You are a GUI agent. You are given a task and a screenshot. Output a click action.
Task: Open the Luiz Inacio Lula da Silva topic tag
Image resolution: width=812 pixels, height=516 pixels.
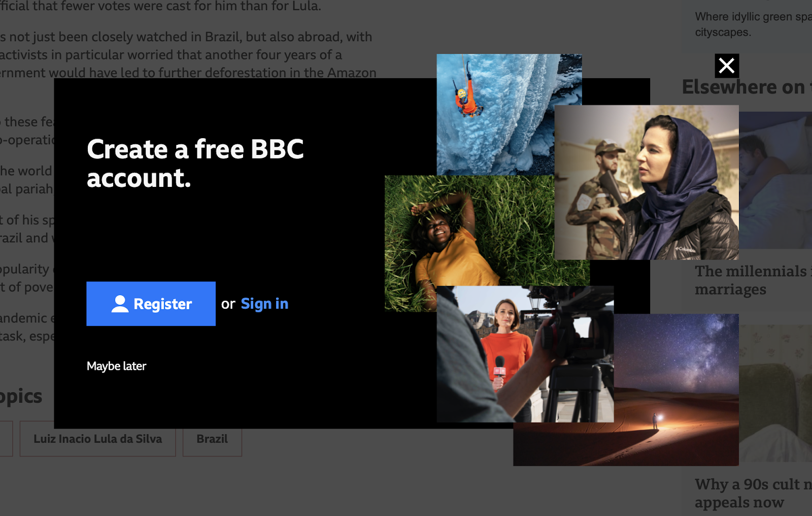(x=98, y=439)
